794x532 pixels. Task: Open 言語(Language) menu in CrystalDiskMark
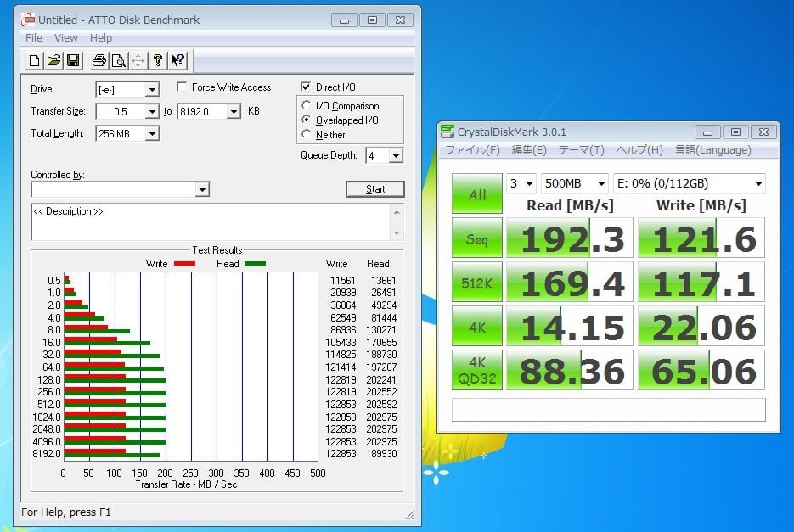(713, 150)
